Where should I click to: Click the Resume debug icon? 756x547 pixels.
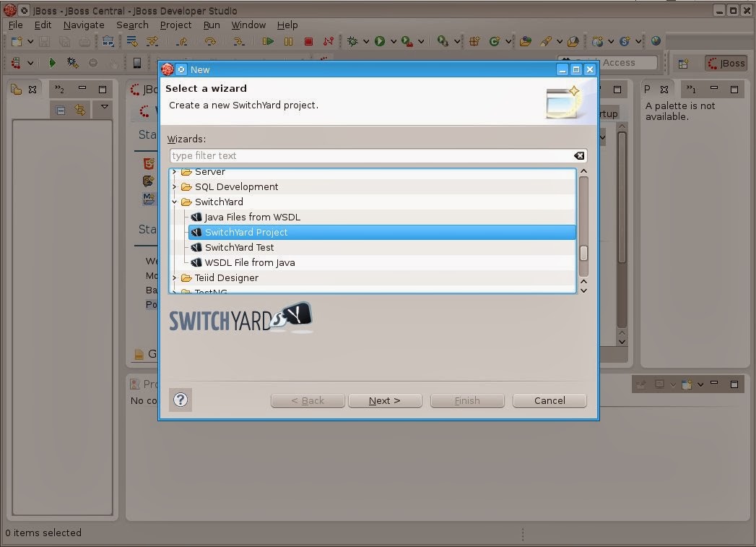click(x=268, y=42)
